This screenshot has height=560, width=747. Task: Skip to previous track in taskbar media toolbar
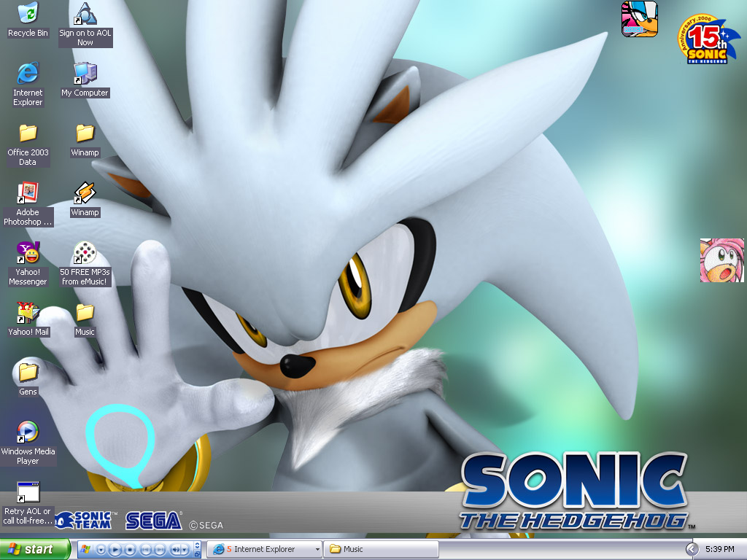tap(146, 550)
